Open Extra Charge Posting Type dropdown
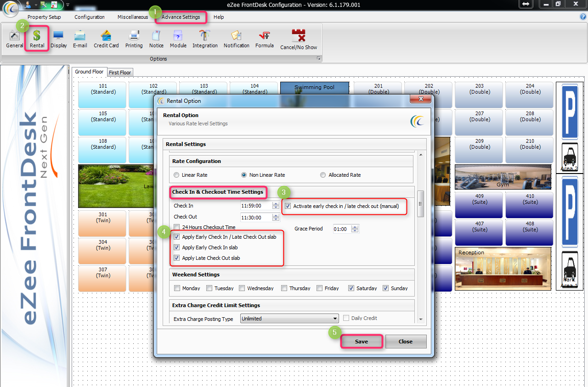The height and width of the screenshot is (387, 588). tap(289, 319)
